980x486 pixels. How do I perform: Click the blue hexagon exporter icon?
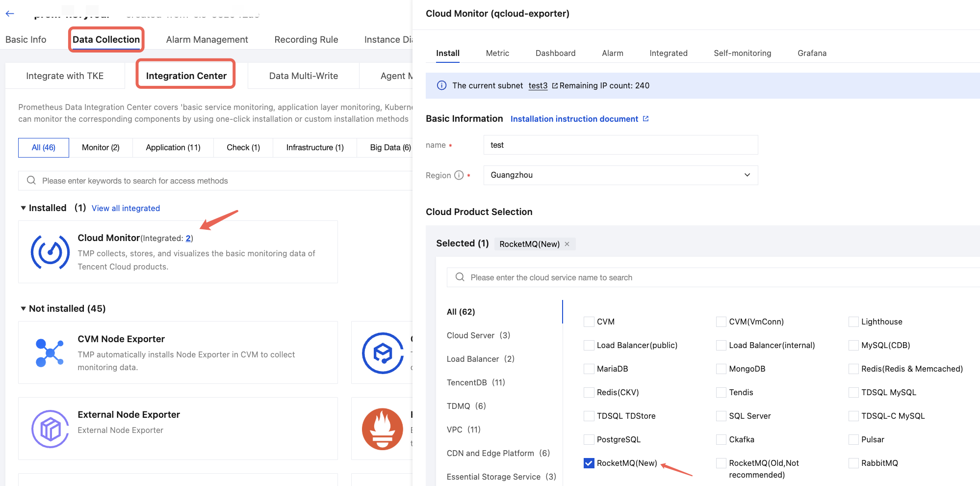click(x=382, y=353)
